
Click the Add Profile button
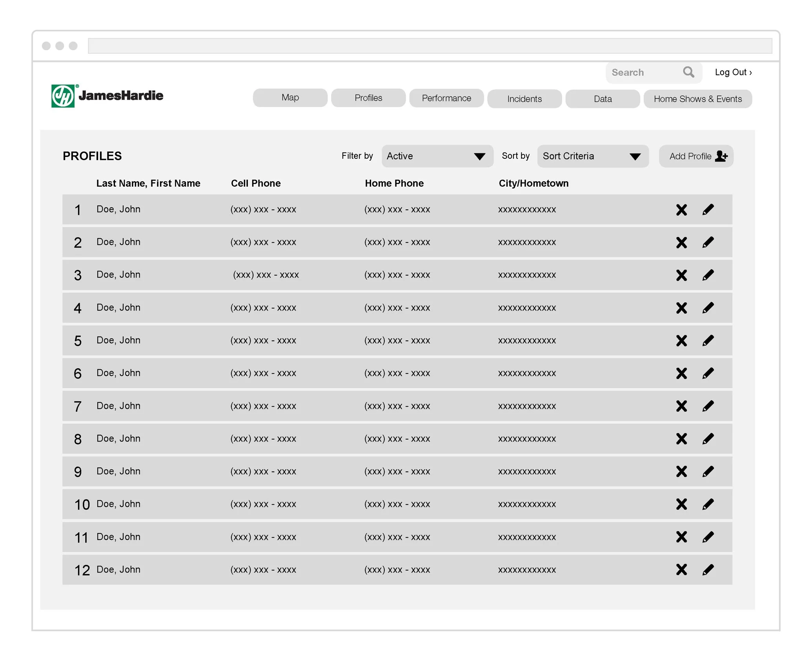[696, 156]
